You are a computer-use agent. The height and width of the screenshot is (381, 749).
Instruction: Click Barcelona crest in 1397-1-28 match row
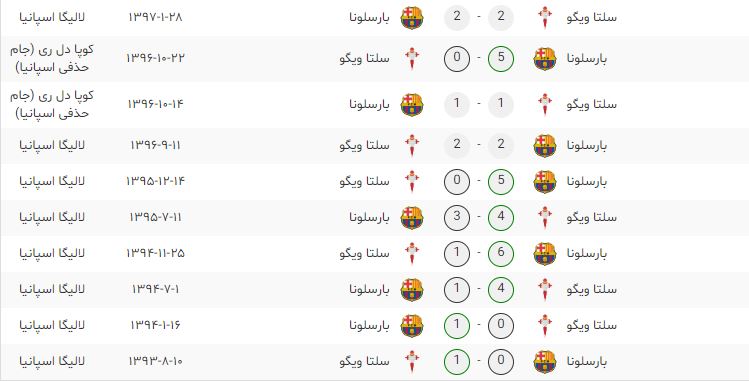[412, 18]
